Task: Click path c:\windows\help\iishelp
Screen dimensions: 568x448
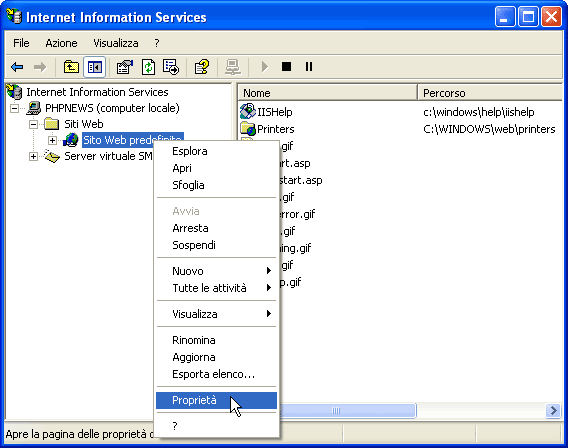Action: pyautogui.click(x=479, y=112)
